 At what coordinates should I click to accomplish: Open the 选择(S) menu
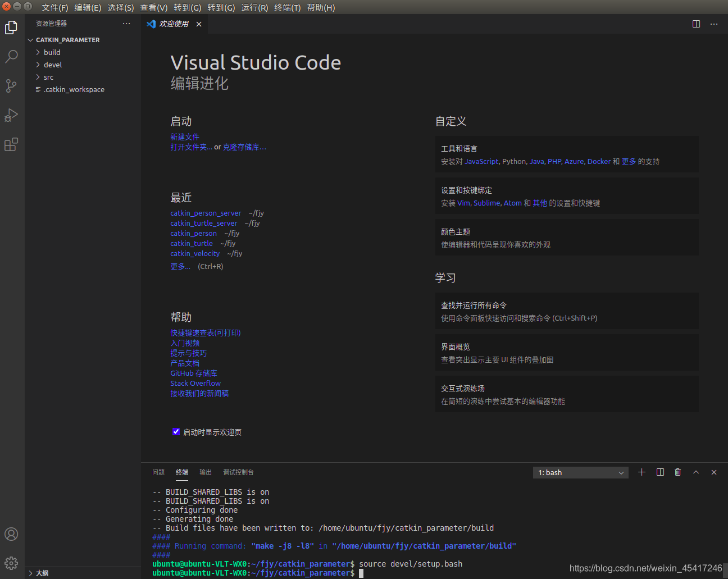(x=121, y=7)
